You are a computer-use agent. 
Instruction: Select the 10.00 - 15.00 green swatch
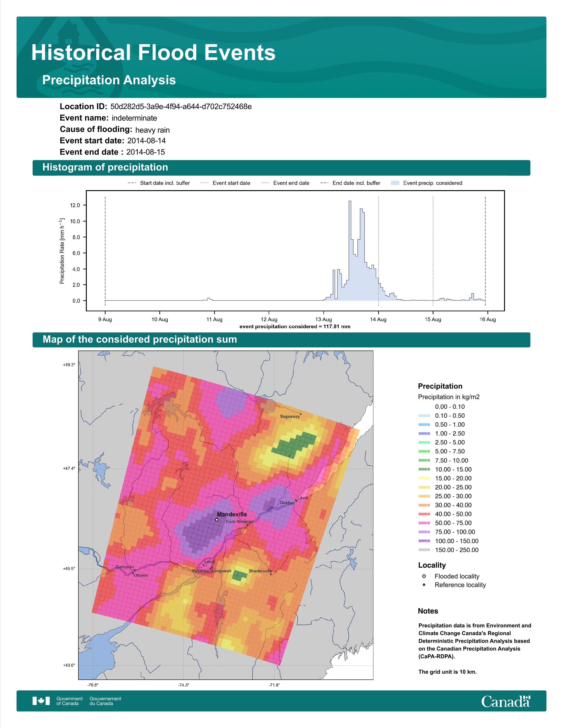tap(424, 469)
